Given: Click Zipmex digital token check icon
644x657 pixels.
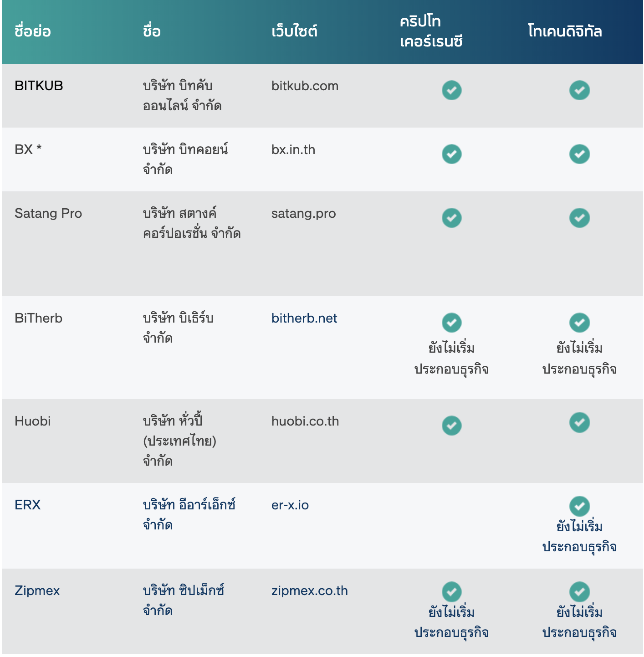Looking at the screenshot, I should click(579, 592).
